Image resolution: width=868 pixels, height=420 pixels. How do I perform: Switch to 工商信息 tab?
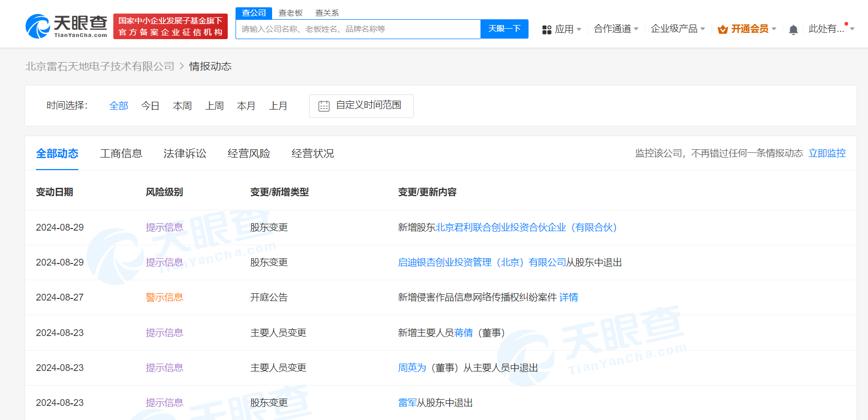[x=121, y=153]
